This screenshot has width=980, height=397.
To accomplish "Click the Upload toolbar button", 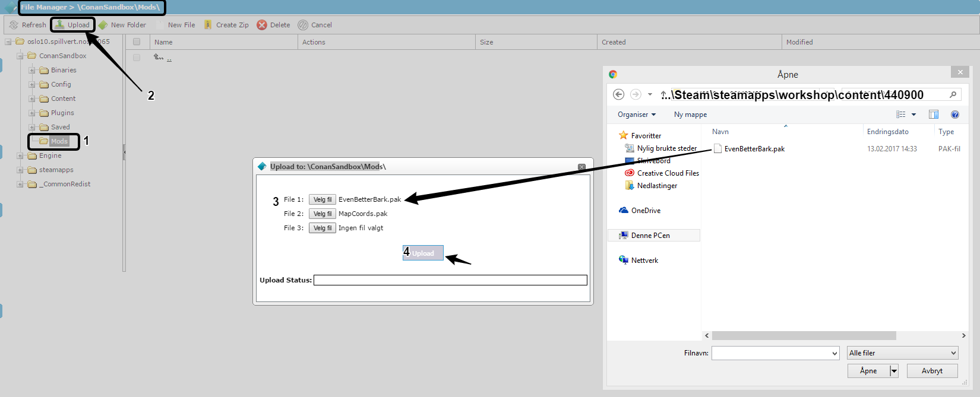I will 72,25.
